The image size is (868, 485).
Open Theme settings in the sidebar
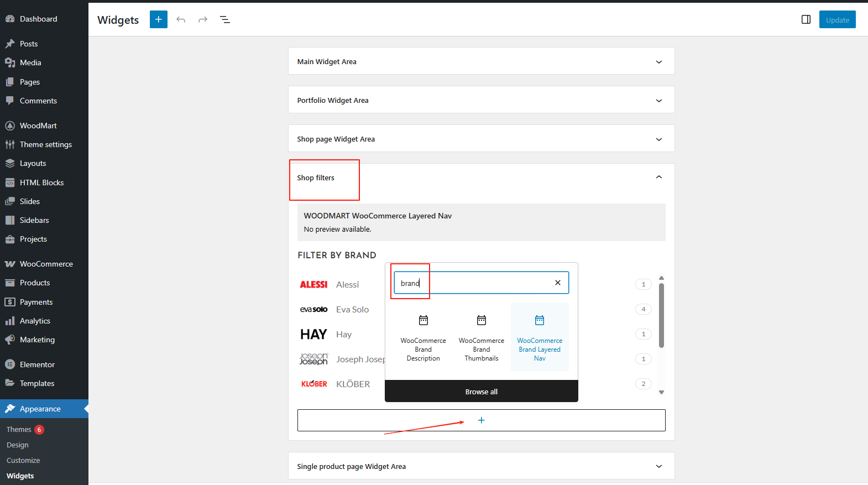tap(45, 144)
